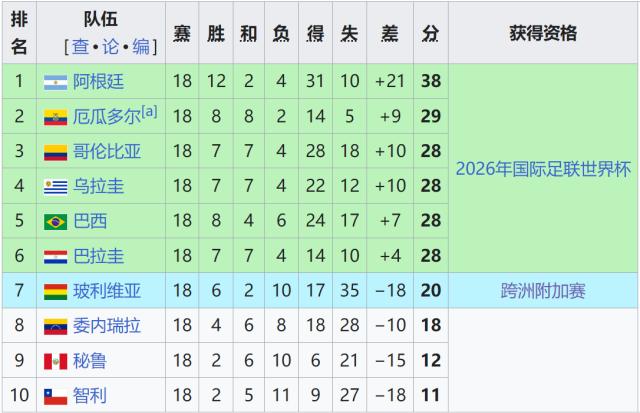Click the Paraguay flag icon
640x413 pixels.
point(56,257)
